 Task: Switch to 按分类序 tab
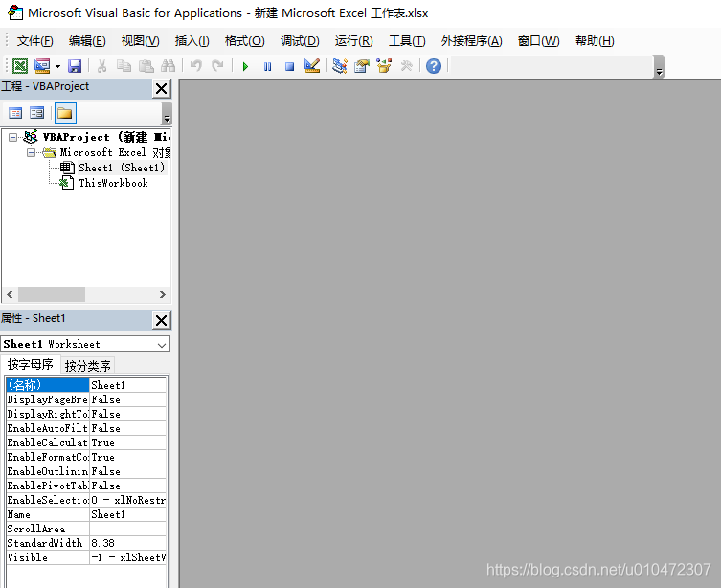tap(88, 366)
